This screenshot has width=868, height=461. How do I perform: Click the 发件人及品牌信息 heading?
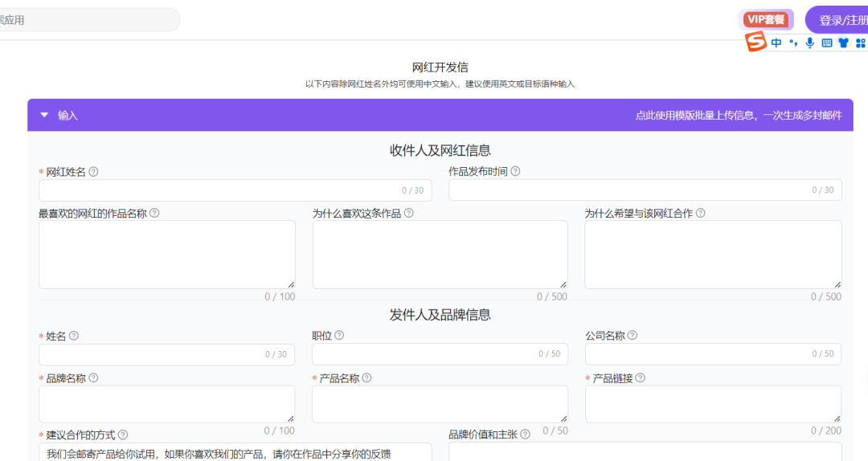pyautogui.click(x=440, y=315)
